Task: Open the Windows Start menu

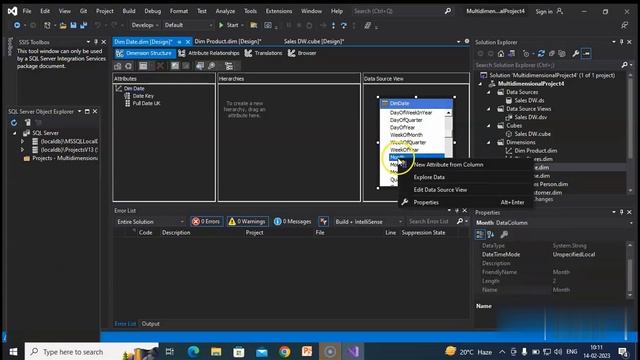Action: pos(13,351)
